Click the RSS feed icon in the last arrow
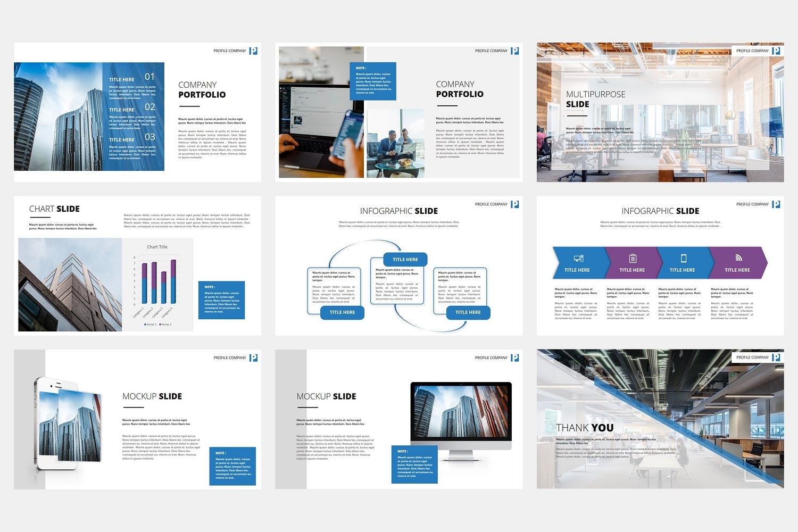Image resolution: width=798 pixels, height=532 pixels. pyautogui.click(x=738, y=258)
